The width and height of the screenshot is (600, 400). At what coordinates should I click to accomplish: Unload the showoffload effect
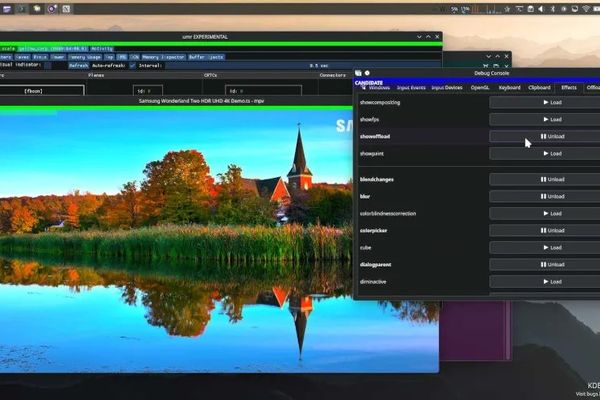(x=545, y=136)
